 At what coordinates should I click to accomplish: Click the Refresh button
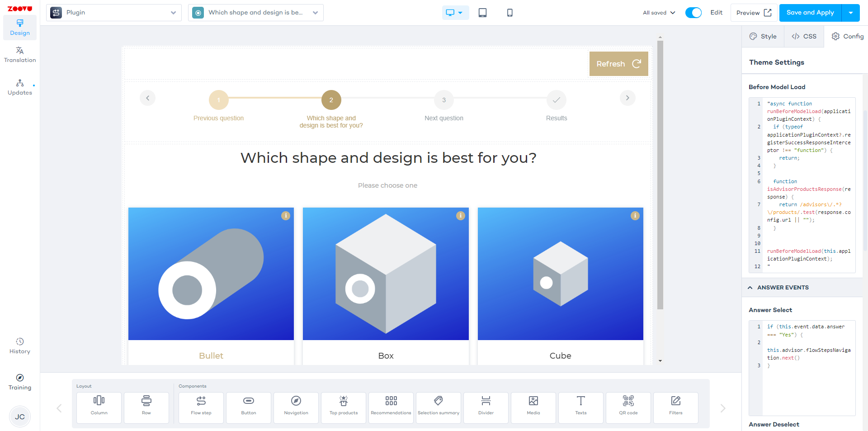[x=618, y=64]
